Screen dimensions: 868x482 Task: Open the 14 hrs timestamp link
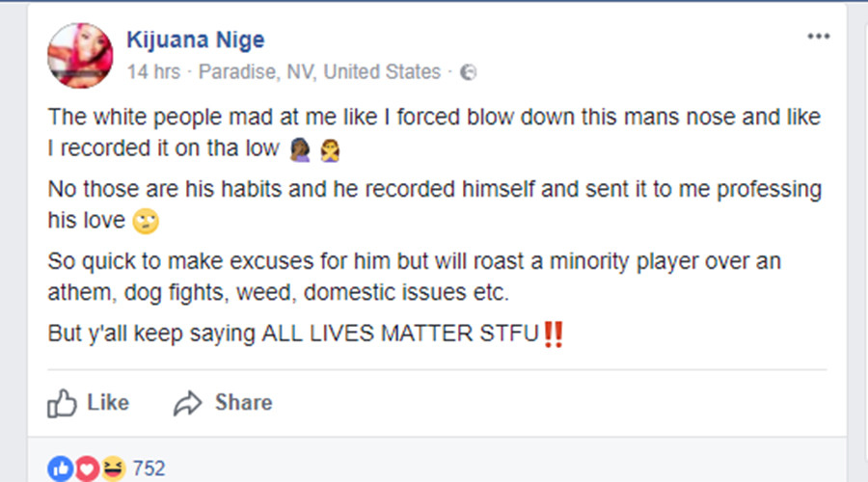(x=154, y=72)
